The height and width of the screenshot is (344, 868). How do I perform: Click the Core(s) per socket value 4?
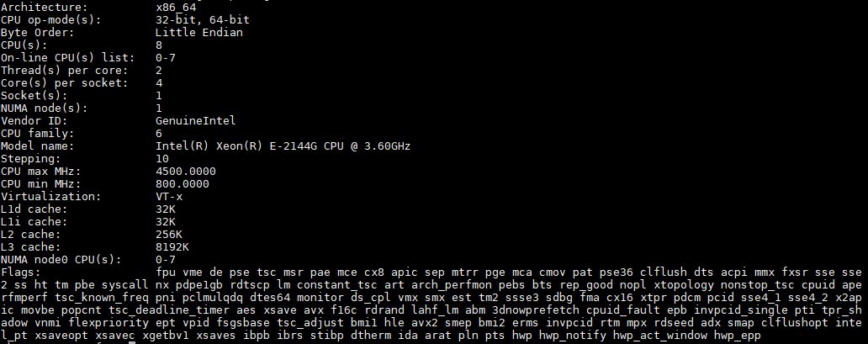[160, 83]
